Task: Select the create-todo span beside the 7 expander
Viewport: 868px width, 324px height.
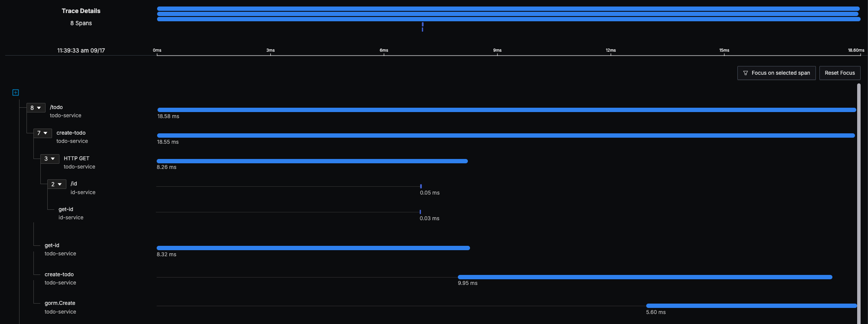Action: (x=71, y=133)
